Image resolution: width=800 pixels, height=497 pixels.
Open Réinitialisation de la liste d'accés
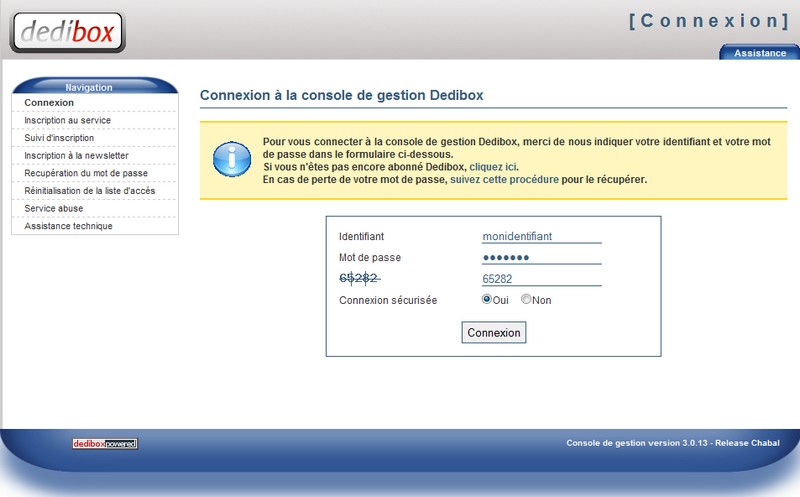coord(89,191)
